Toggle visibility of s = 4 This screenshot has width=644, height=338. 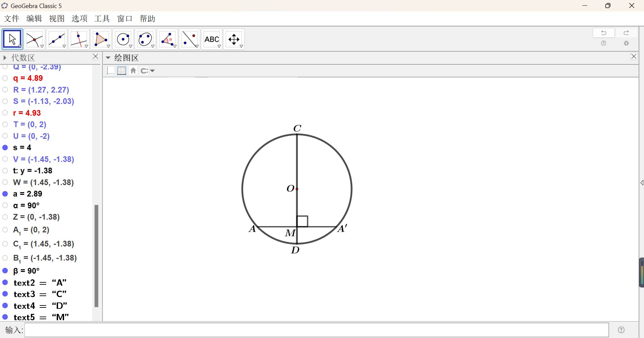click(x=5, y=148)
